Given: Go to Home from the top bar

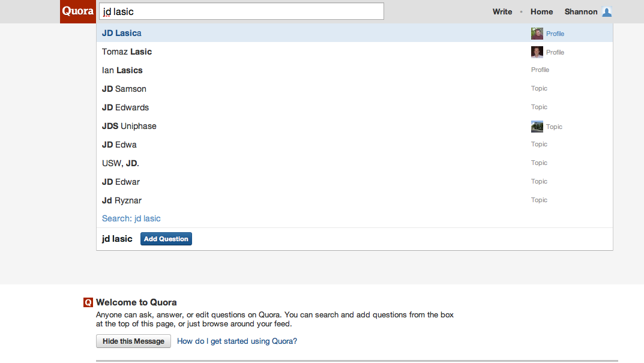Looking at the screenshot, I should pyautogui.click(x=541, y=11).
